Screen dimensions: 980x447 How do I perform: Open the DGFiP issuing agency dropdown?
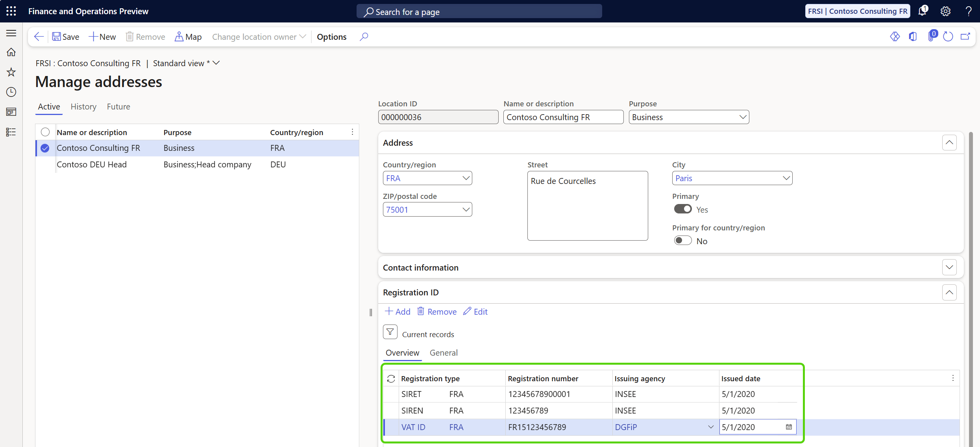(x=710, y=427)
